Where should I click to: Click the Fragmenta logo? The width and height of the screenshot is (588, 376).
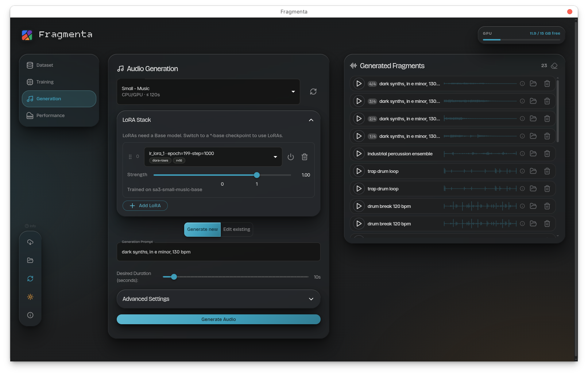point(27,35)
